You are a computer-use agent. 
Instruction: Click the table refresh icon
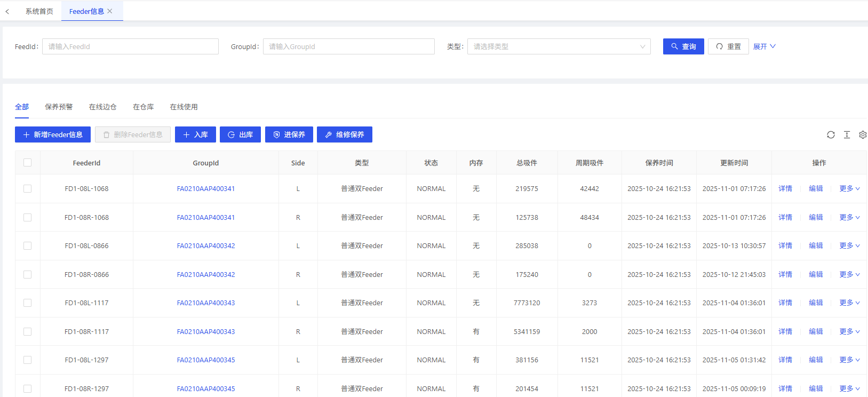click(x=831, y=135)
